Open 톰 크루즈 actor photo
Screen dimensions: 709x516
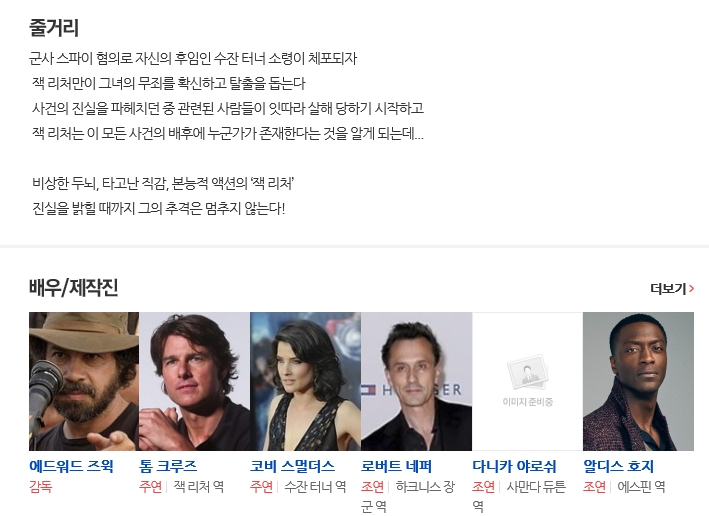click(x=194, y=381)
